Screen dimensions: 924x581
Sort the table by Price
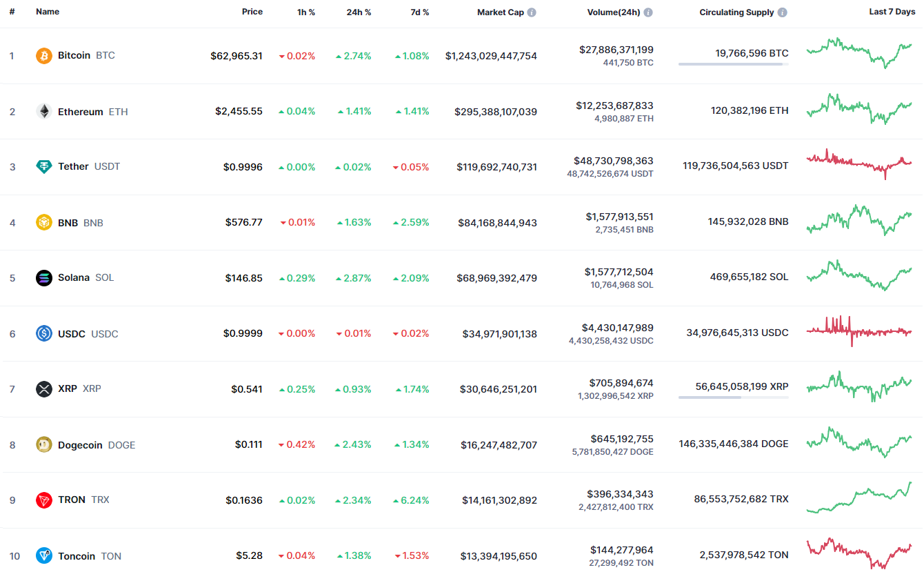(252, 12)
